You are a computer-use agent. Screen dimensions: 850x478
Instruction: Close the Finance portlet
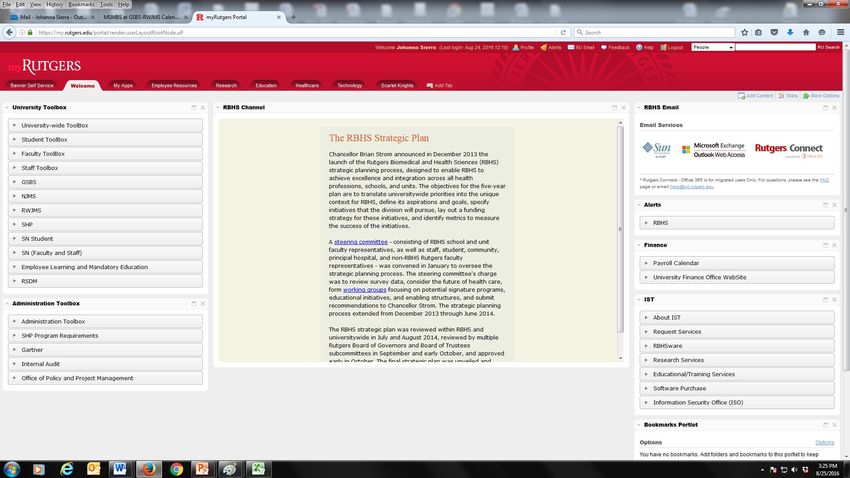834,245
